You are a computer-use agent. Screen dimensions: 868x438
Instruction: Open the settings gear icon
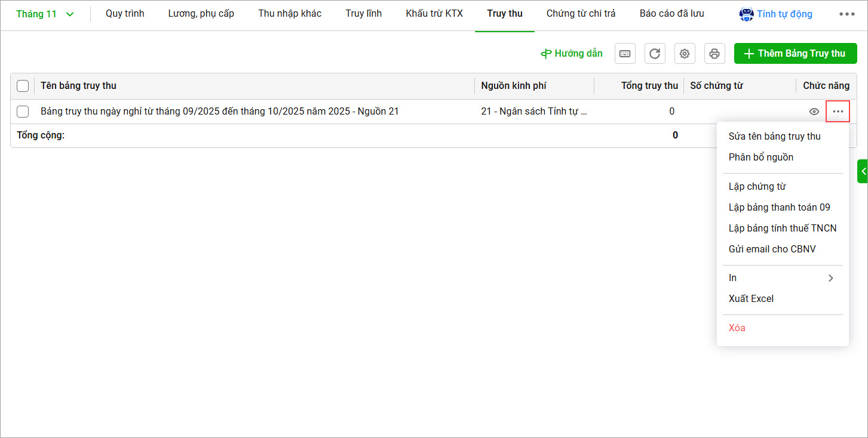[685, 54]
